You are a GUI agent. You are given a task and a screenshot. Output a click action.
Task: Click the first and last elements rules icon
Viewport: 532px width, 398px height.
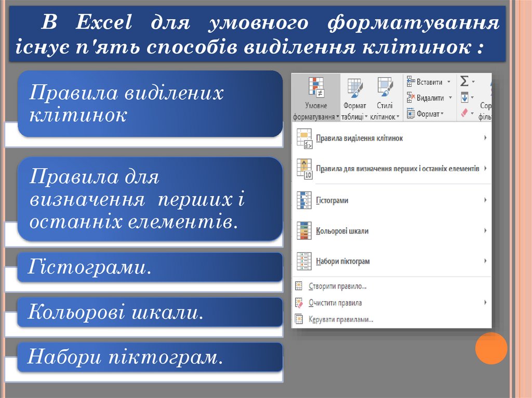coord(304,169)
